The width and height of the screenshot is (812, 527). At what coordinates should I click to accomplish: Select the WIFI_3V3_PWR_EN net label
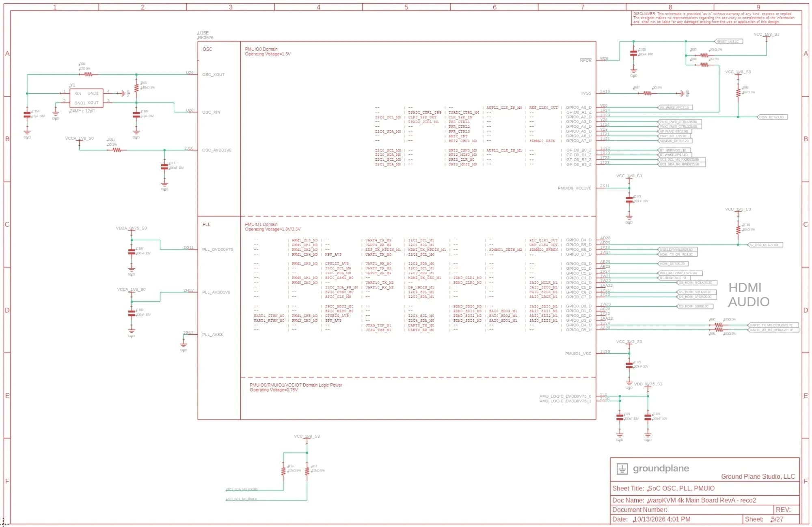pos(680,273)
